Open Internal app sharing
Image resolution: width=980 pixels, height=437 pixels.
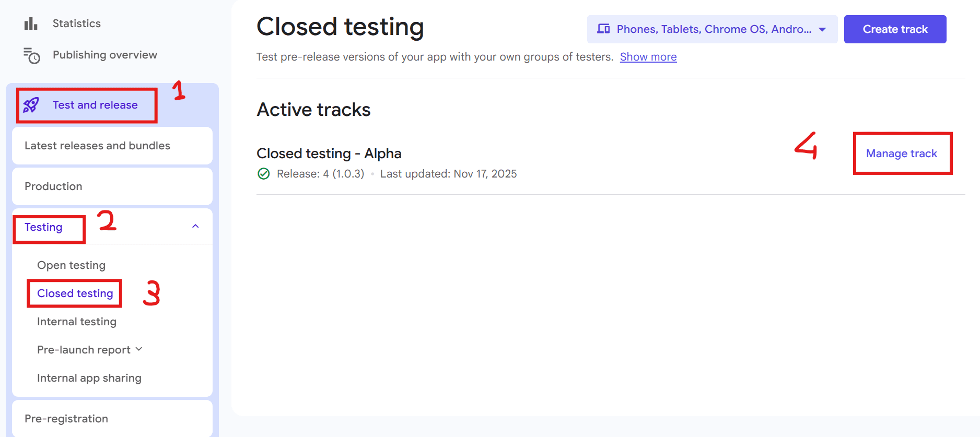[89, 378]
